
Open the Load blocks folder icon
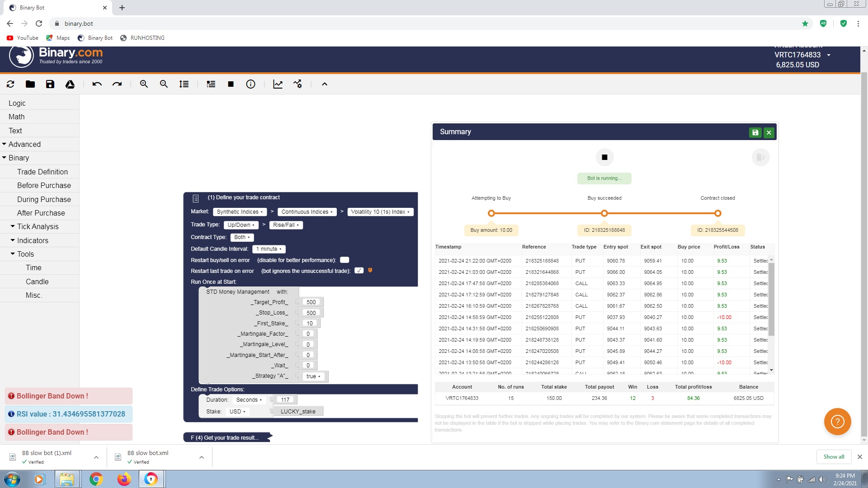30,84
